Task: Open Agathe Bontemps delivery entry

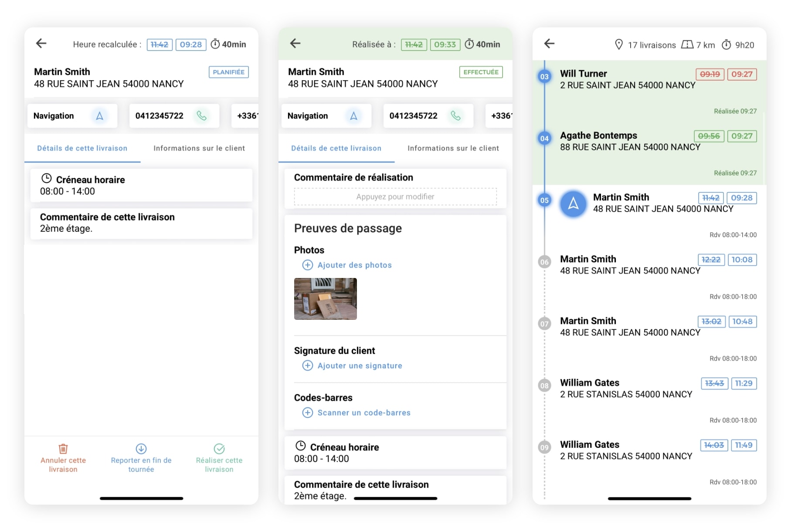Action: pyautogui.click(x=630, y=141)
